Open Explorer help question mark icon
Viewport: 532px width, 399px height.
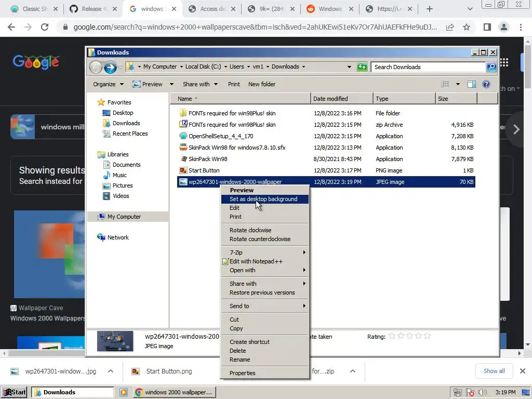486,84
